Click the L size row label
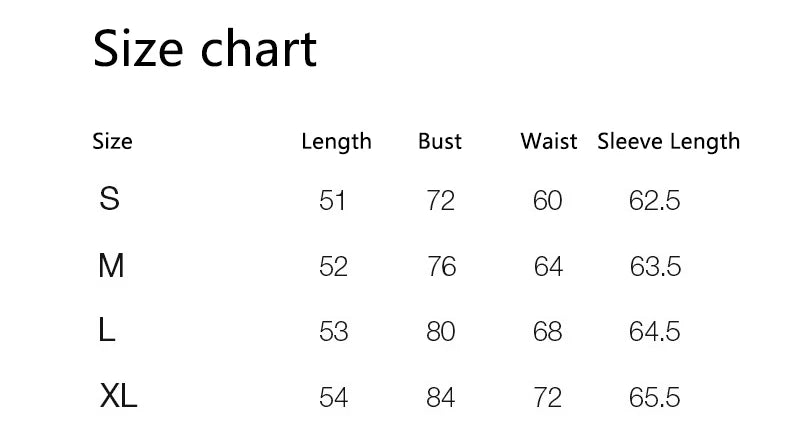 108,330
